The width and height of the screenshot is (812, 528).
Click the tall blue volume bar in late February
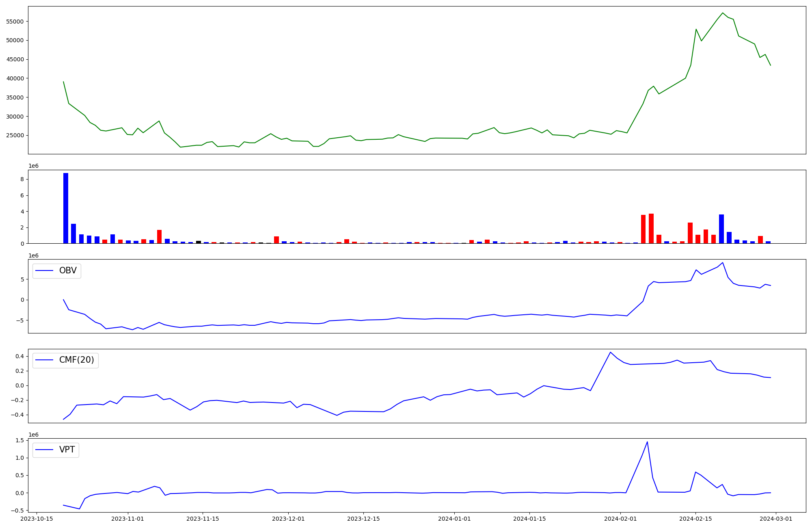point(721,229)
